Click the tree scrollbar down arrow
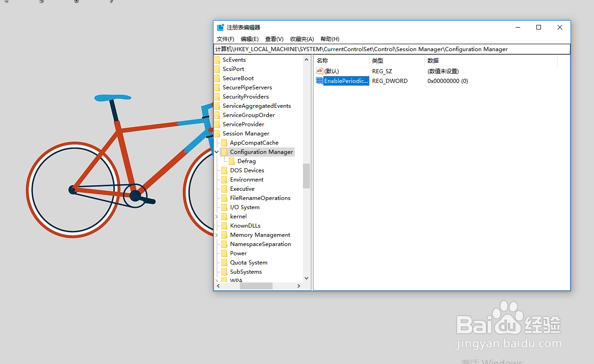The height and width of the screenshot is (364, 594). tap(307, 278)
